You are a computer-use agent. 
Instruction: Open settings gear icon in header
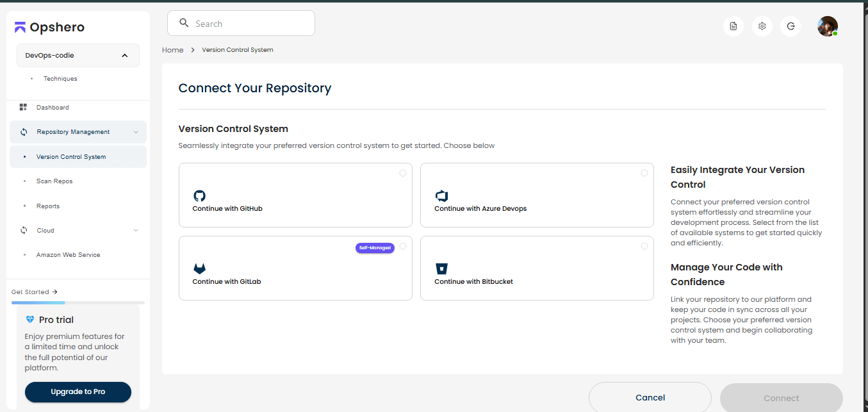tap(762, 26)
